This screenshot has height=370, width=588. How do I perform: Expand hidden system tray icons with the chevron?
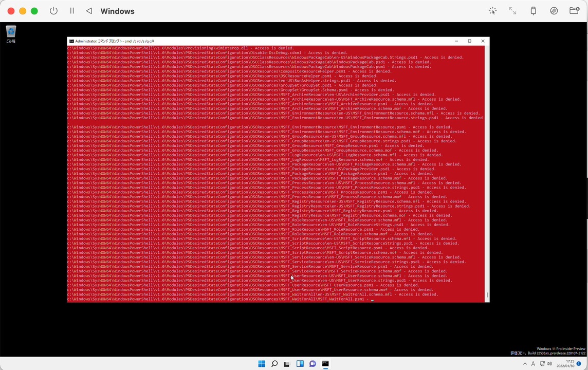(525, 364)
